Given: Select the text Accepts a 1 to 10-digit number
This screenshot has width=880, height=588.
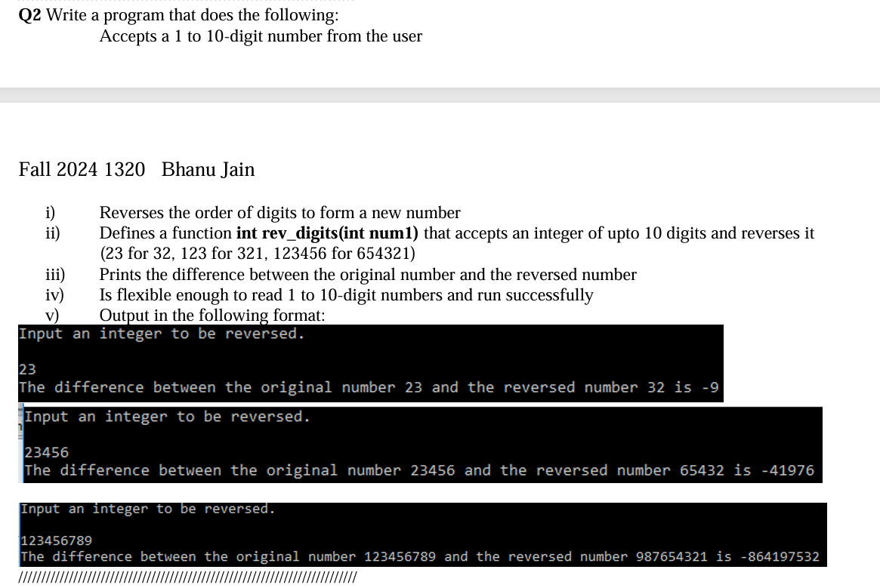Looking at the screenshot, I should click(x=261, y=35).
